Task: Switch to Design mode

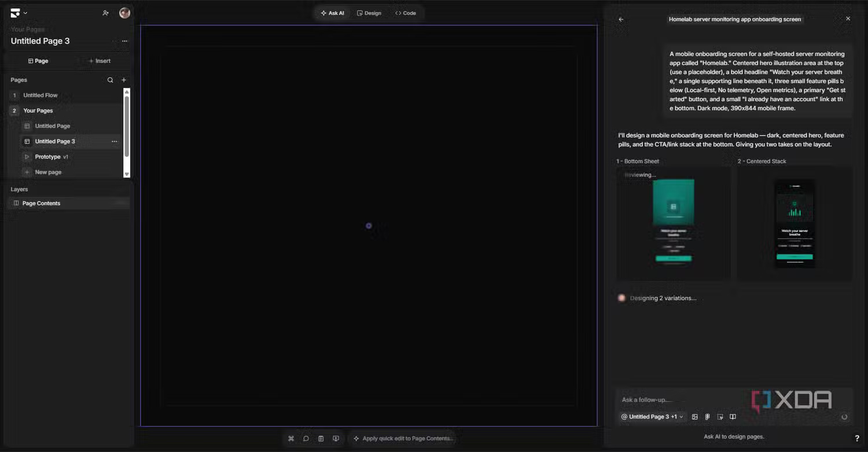Action: (x=369, y=13)
